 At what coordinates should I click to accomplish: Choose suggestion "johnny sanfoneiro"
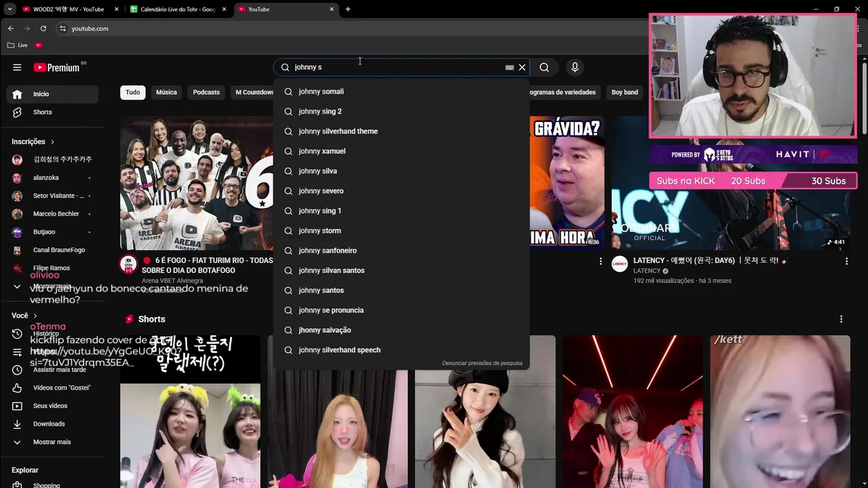pos(401,251)
